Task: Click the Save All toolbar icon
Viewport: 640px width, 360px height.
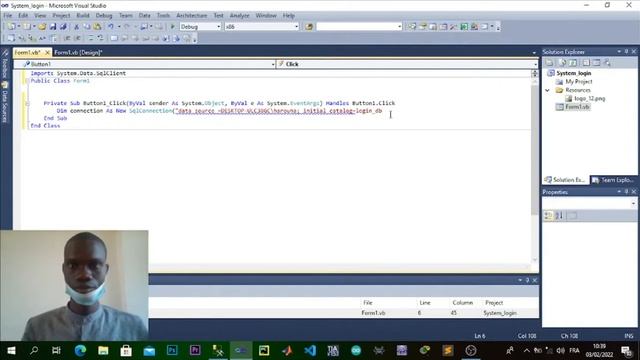Action: [x=63, y=27]
